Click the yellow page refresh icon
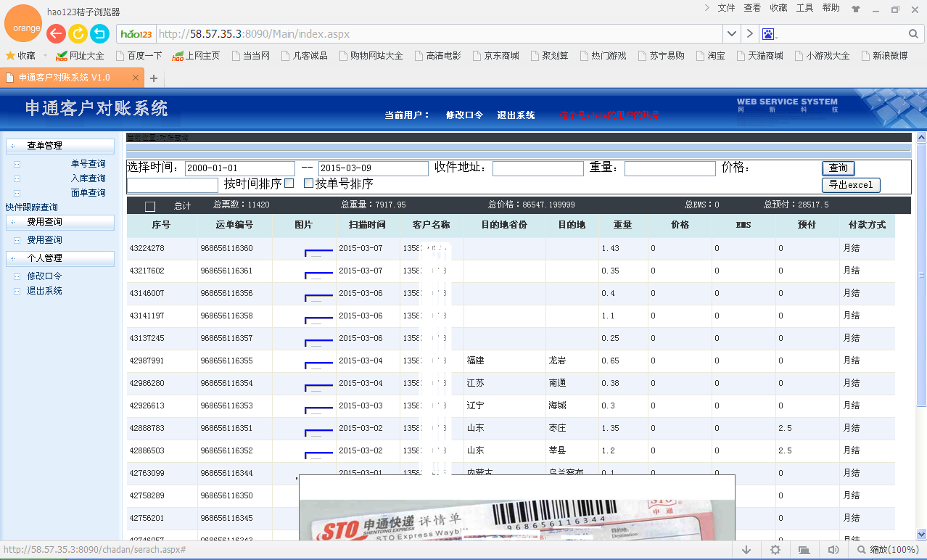 (x=78, y=34)
